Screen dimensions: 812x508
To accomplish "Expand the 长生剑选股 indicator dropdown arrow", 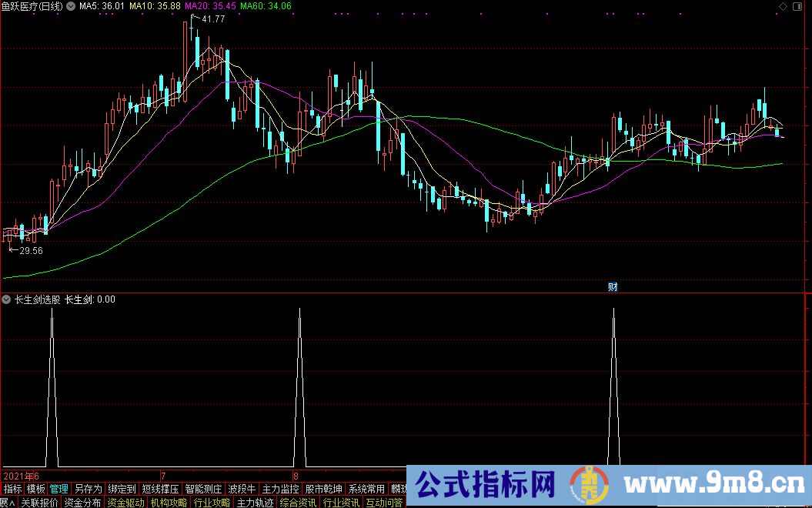I will (x=6, y=299).
